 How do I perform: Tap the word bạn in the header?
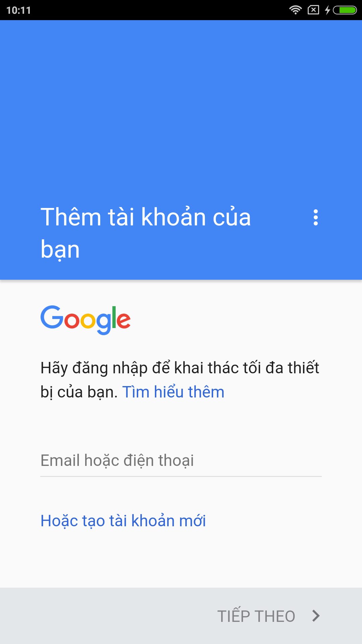60,250
